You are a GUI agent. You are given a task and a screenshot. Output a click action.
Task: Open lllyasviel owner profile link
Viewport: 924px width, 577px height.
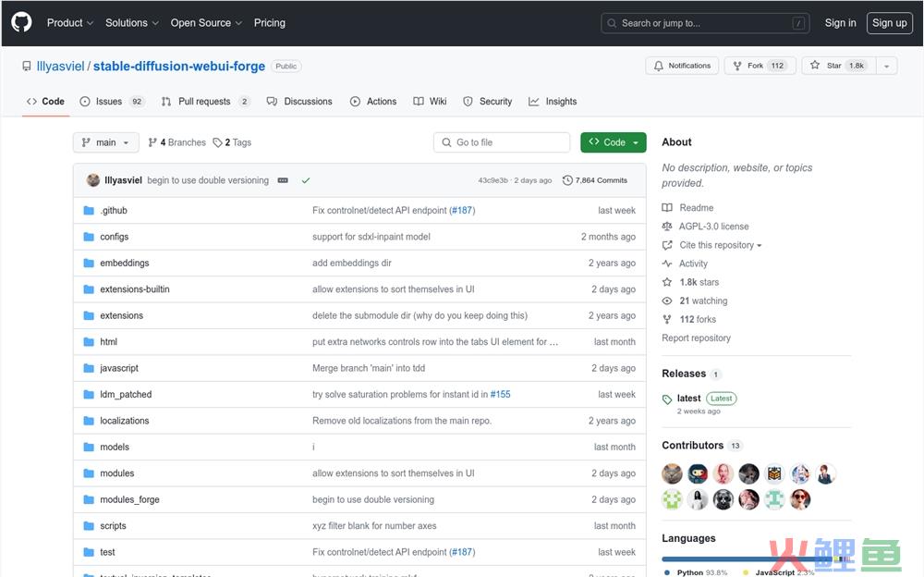pyautogui.click(x=60, y=66)
